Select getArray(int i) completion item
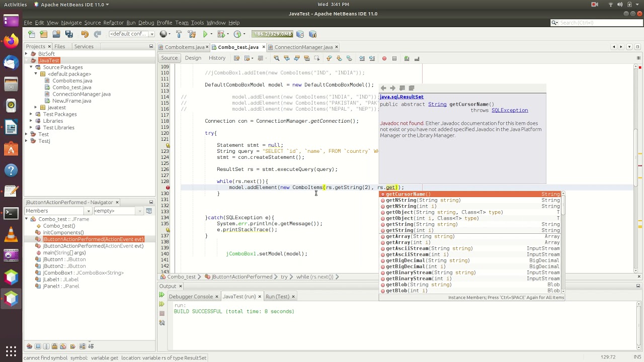The height and width of the screenshot is (362, 644). (x=470, y=242)
